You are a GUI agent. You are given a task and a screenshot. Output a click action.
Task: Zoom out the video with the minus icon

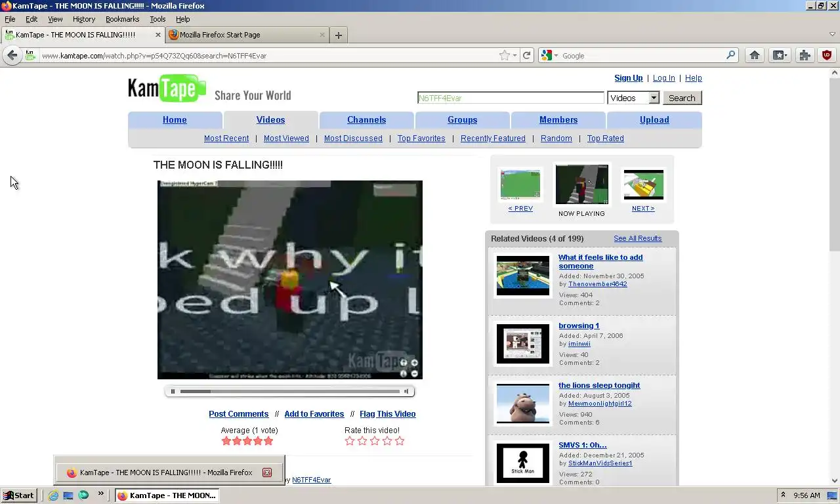414,373
